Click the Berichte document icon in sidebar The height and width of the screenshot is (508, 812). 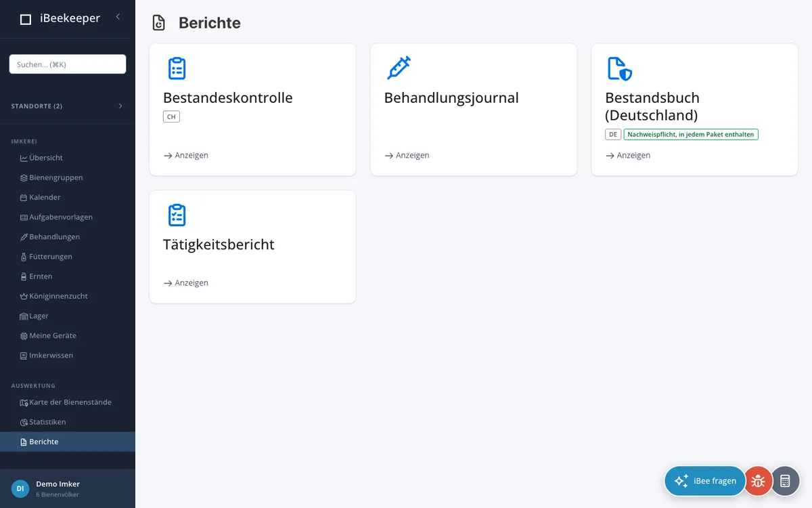point(24,442)
